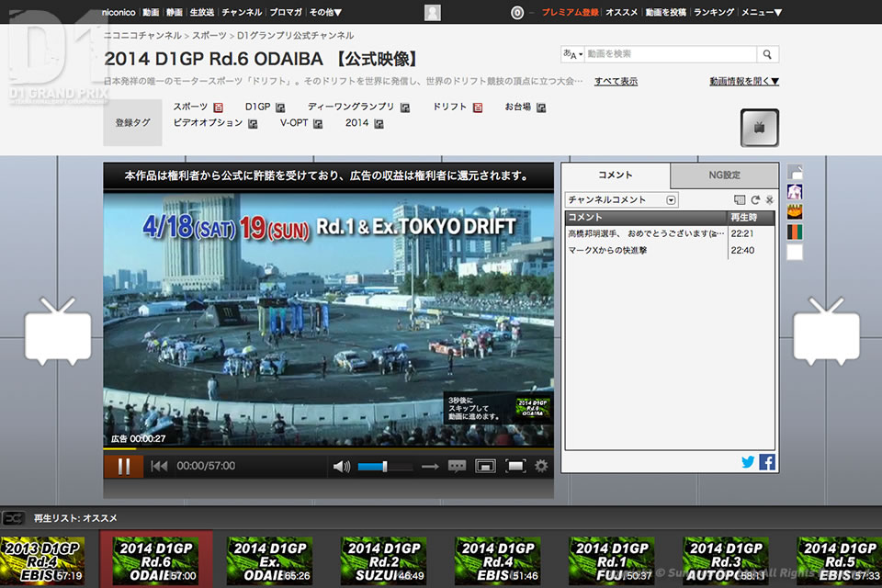The image size is (882, 588).
Task: Sort comments by the コメント column header
Action: pos(646,217)
